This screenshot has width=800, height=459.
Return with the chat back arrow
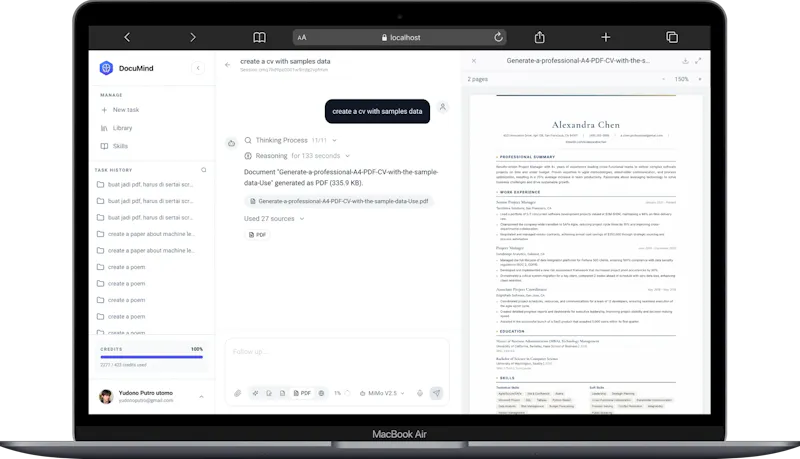click(x=228, y=65)
